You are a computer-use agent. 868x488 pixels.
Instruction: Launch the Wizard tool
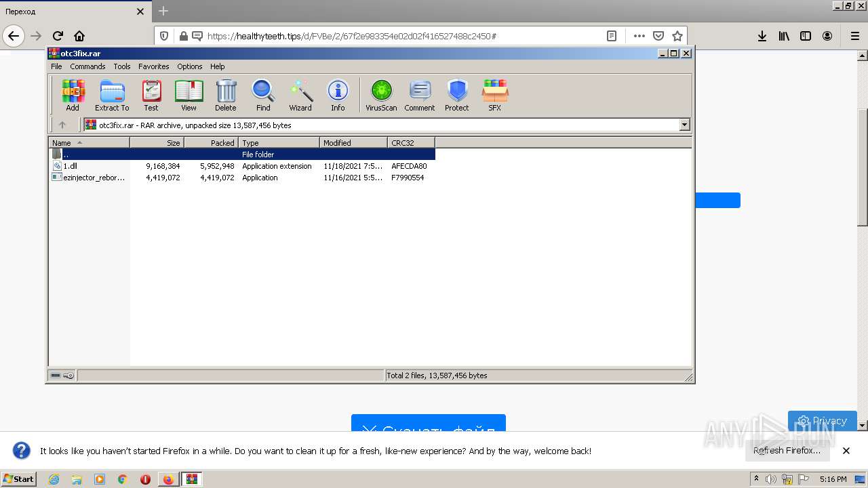(x=300, y=95)
